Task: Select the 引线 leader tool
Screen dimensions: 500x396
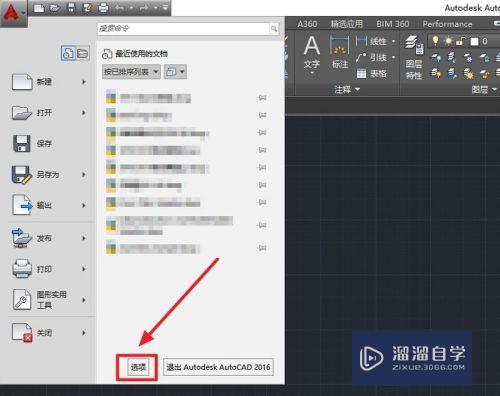Action: tap(371, 57)
